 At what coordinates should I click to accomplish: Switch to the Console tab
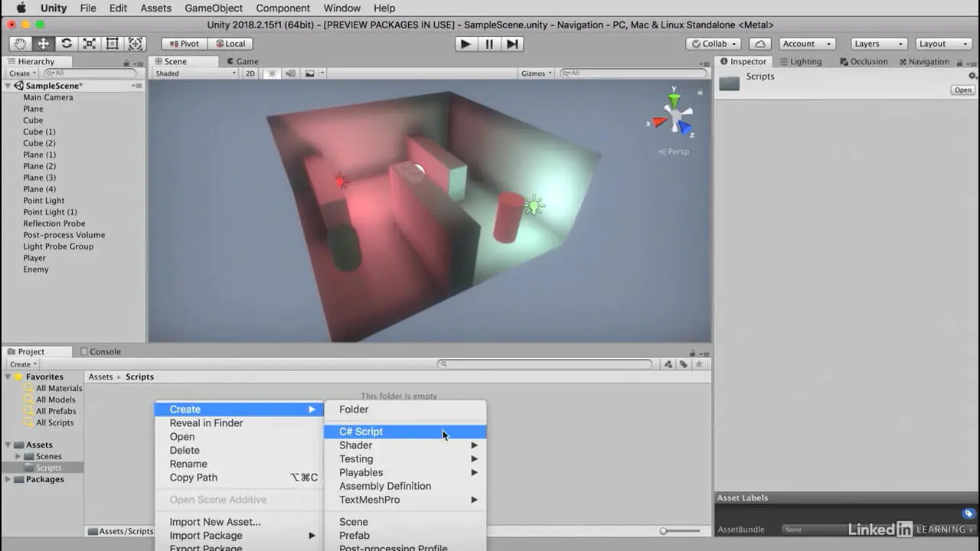[100, 352]
